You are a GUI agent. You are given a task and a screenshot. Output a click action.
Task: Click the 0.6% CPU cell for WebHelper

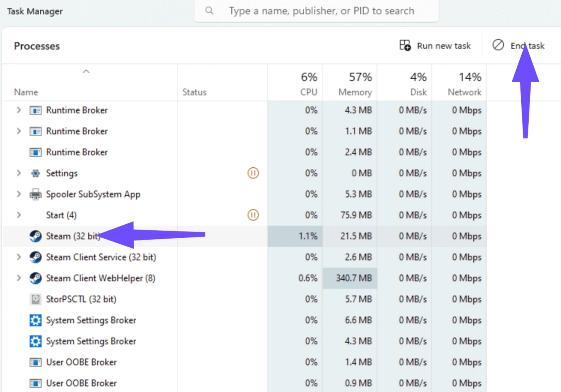(x=295, y=278)
